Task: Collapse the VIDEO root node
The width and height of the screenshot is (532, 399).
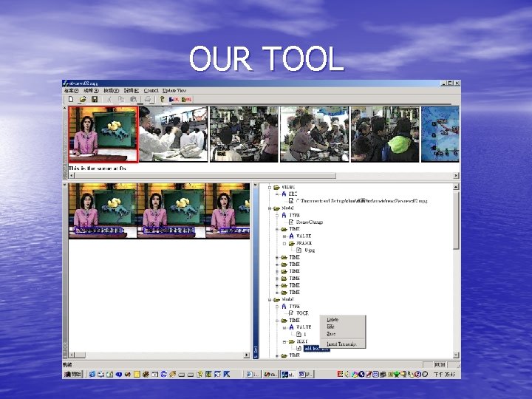Action: (270, 187)
